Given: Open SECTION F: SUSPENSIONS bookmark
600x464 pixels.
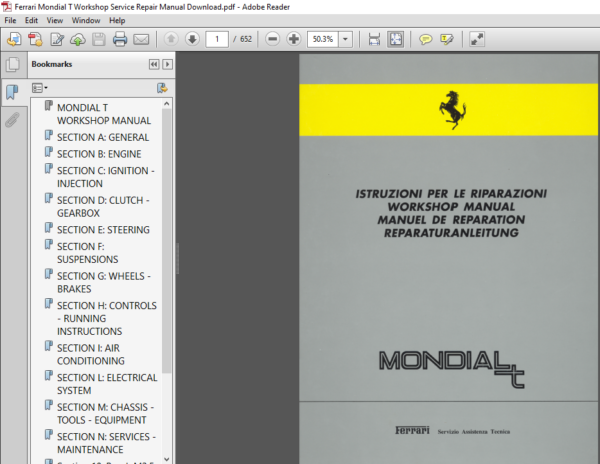Looking at the screenshot, I should coord(88,253).
